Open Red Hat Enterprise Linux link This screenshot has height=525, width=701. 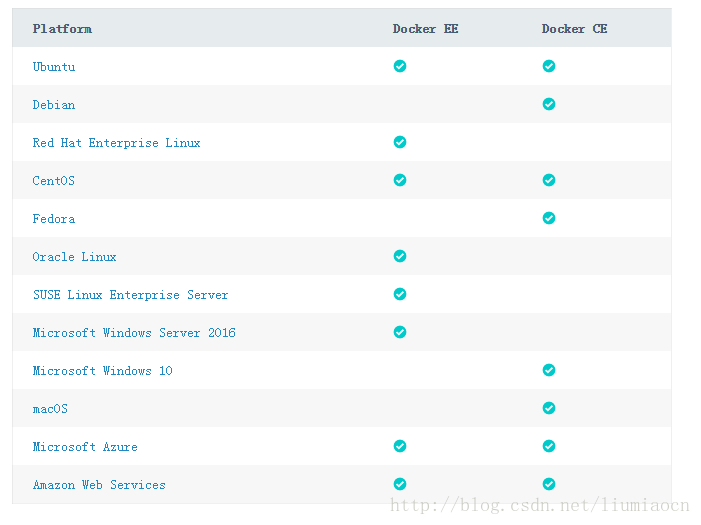[116, 143]
